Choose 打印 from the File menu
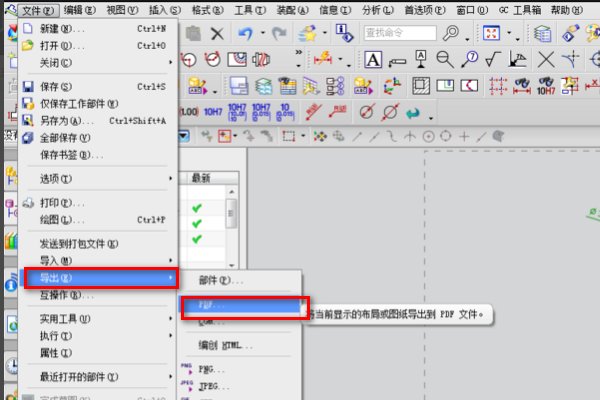This screenshot has width=600, height=400. pos(96,203)
